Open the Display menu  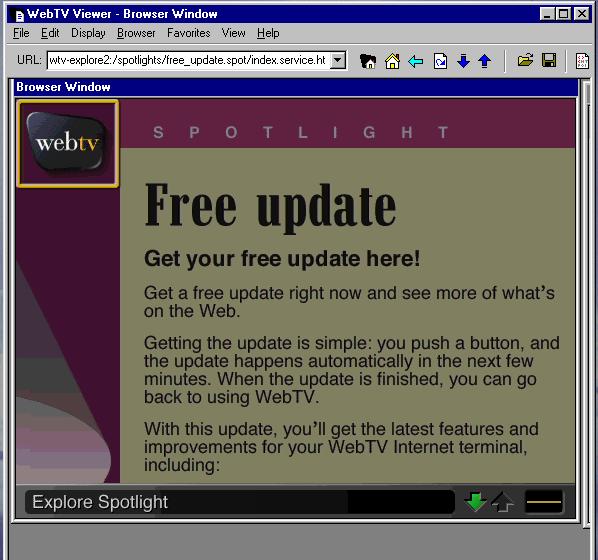click(88, 33)
